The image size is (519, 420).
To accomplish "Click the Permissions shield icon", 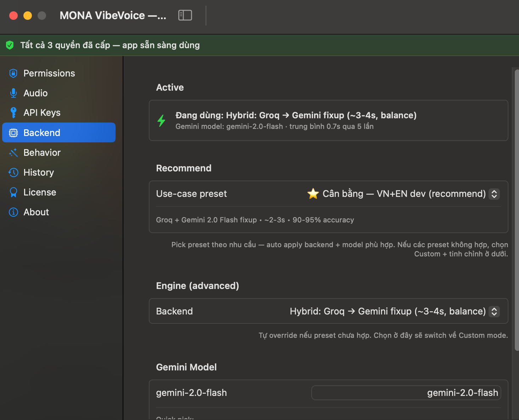I will tap(13, 73).
